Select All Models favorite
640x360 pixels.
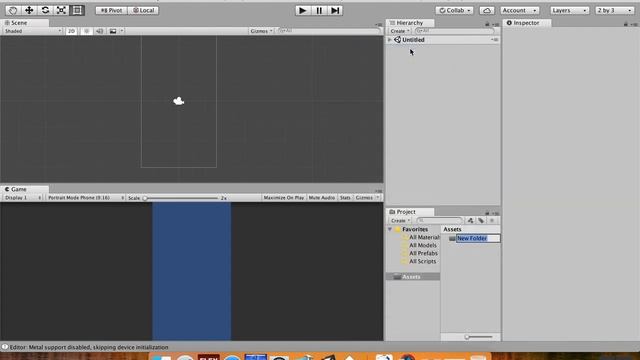pos(419,245)
